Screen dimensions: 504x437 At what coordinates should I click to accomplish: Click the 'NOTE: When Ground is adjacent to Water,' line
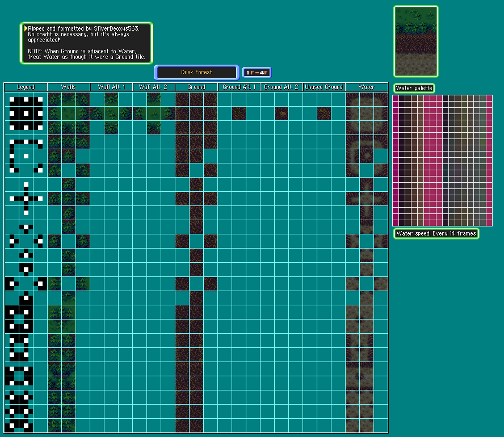(82, 51)
